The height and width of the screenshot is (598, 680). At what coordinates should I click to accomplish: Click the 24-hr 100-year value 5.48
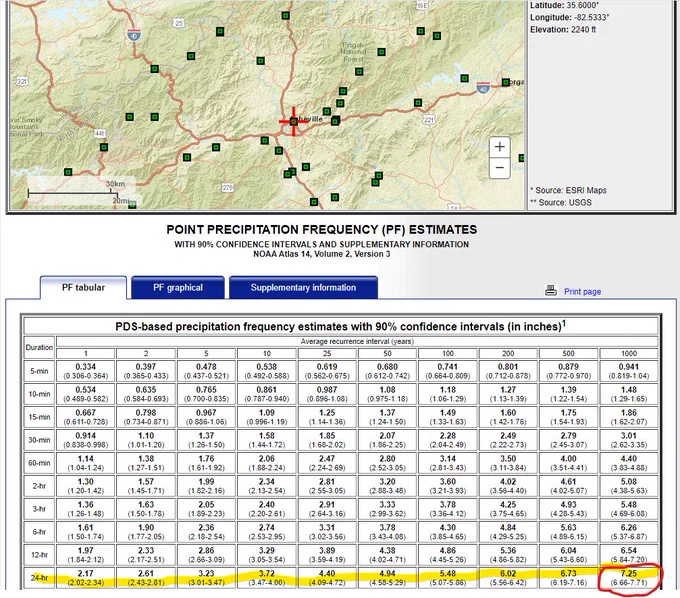(x=448, y=573)
